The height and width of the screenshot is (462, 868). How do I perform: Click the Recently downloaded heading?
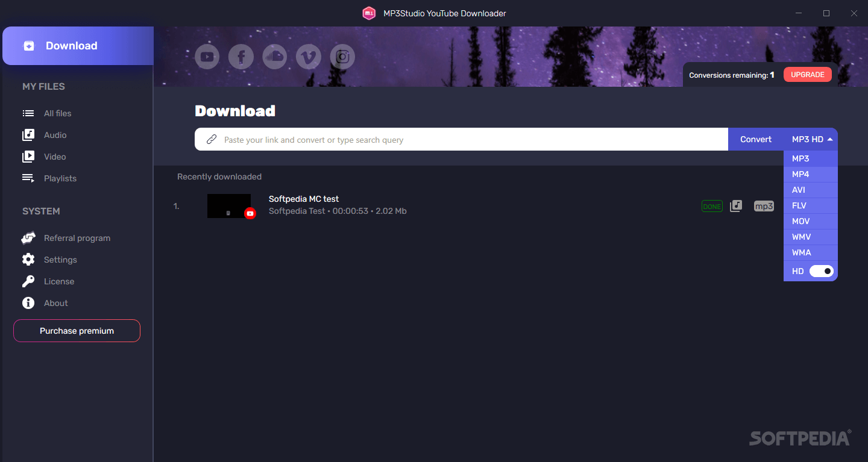click(x=219, y=176)
